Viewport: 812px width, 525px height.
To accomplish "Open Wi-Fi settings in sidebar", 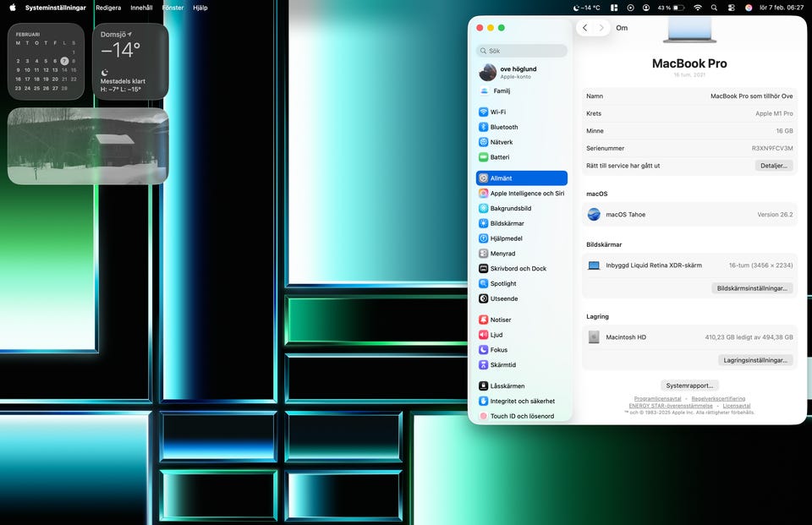I will click(x=498, y=112).
